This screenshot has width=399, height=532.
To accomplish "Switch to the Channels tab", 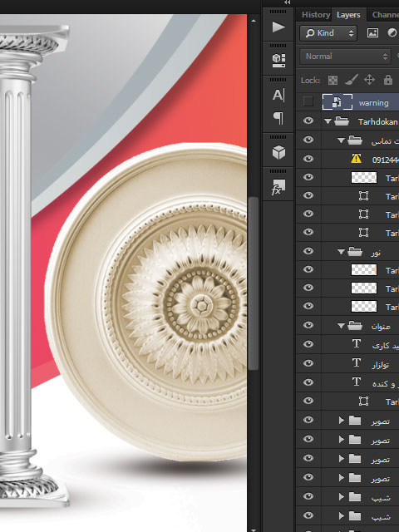I will (386, 15).
